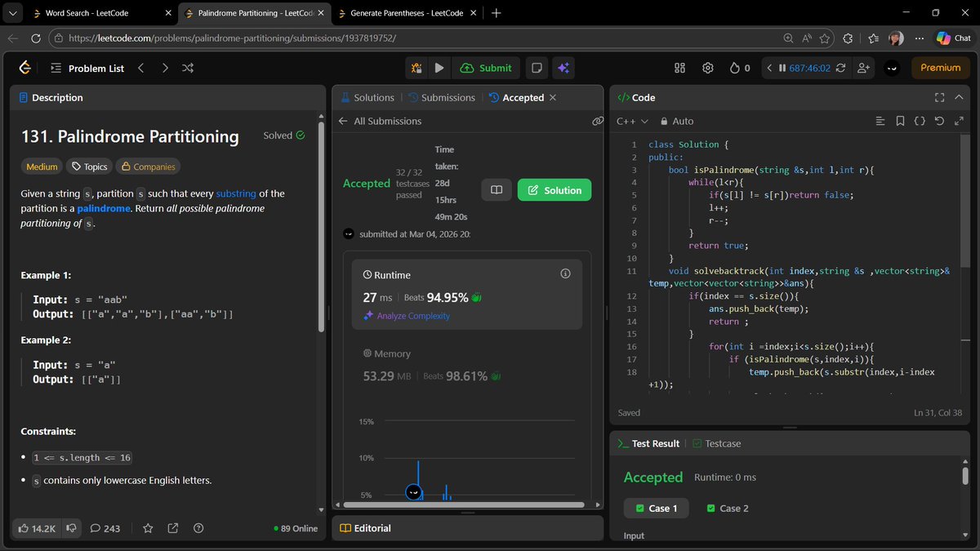Go to the next problem arrow
The image size is (980, 551).
tap(165, 69)
